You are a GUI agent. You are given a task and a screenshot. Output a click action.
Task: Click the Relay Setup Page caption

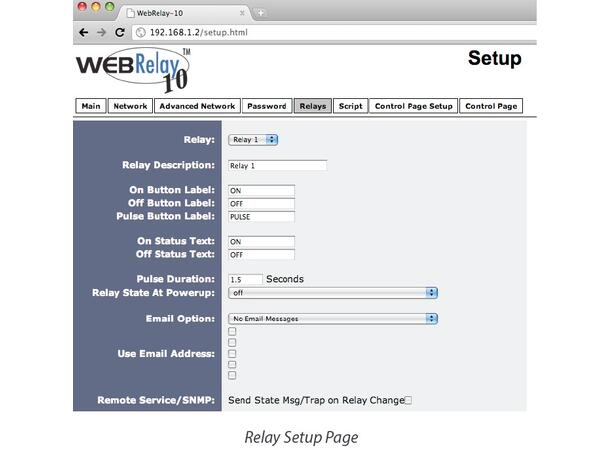pos(301,438)
